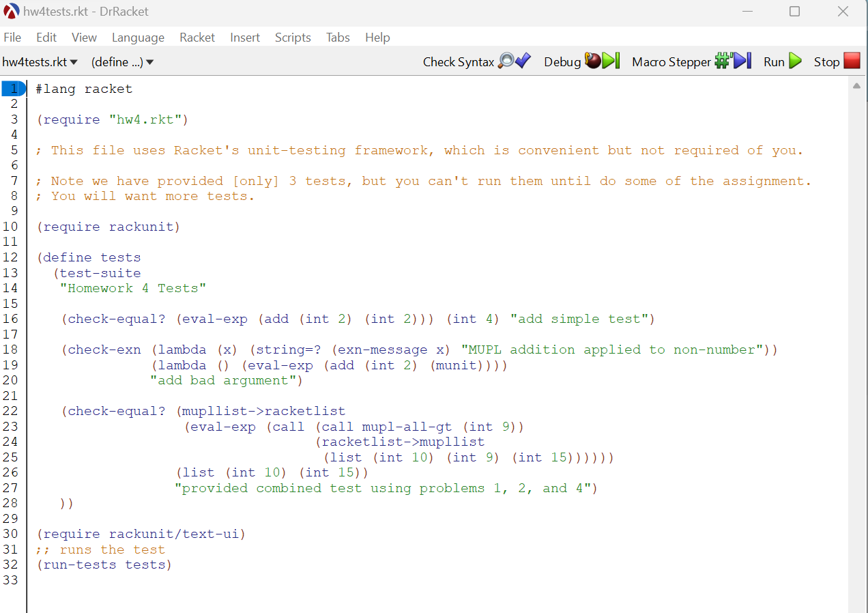Open the (define ...) definitions dropdown
868x613 pixels.
tap(117, 61)
